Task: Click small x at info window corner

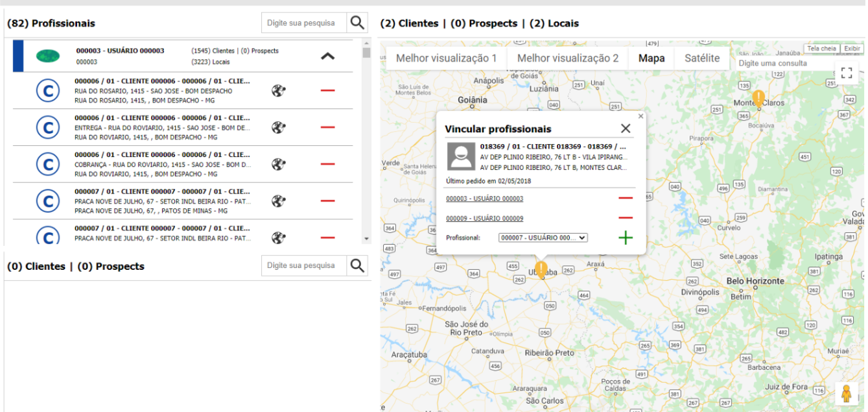Action: tap(641, 116)
